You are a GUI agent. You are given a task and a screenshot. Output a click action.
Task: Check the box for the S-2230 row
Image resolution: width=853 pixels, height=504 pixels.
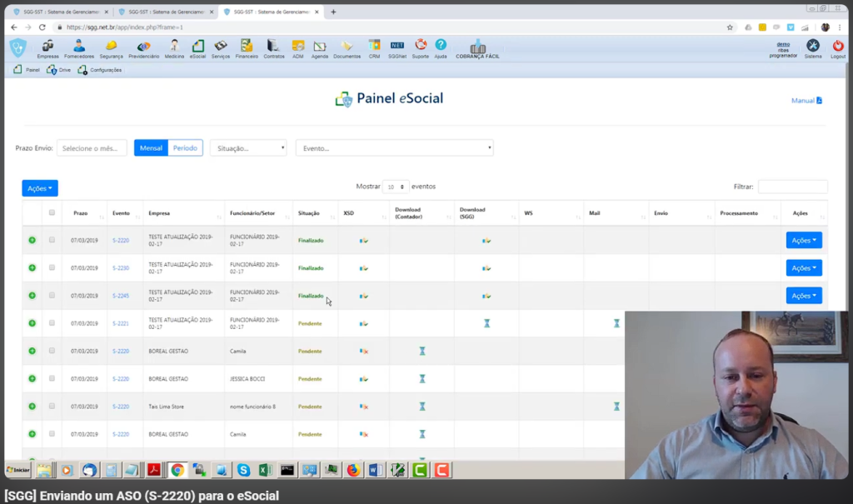click(52, 267)
